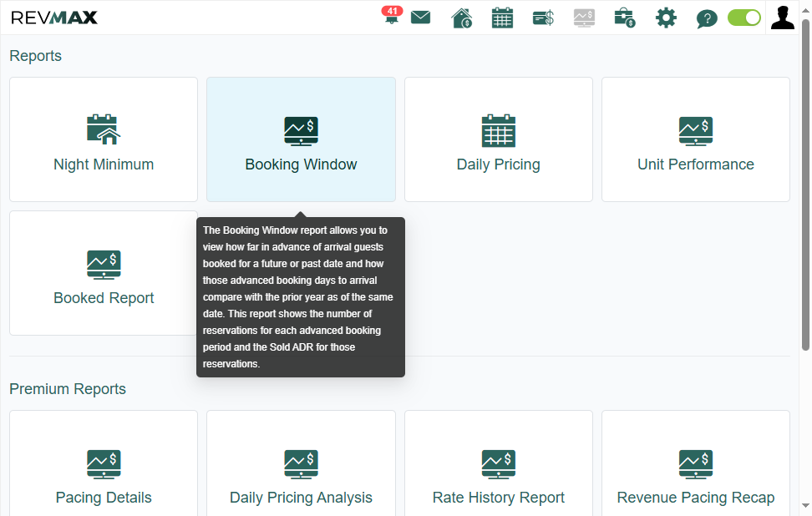Click the Daily Pricing Analysis icon

click(301, 464)
